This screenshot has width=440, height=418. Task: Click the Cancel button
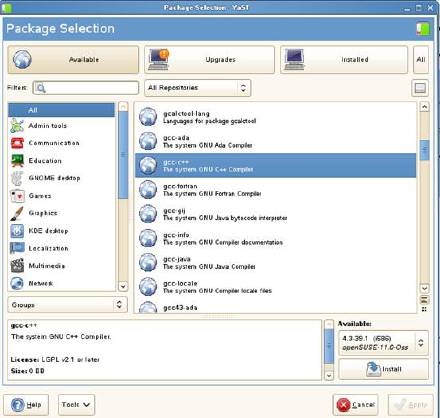(x=355, y=405)
